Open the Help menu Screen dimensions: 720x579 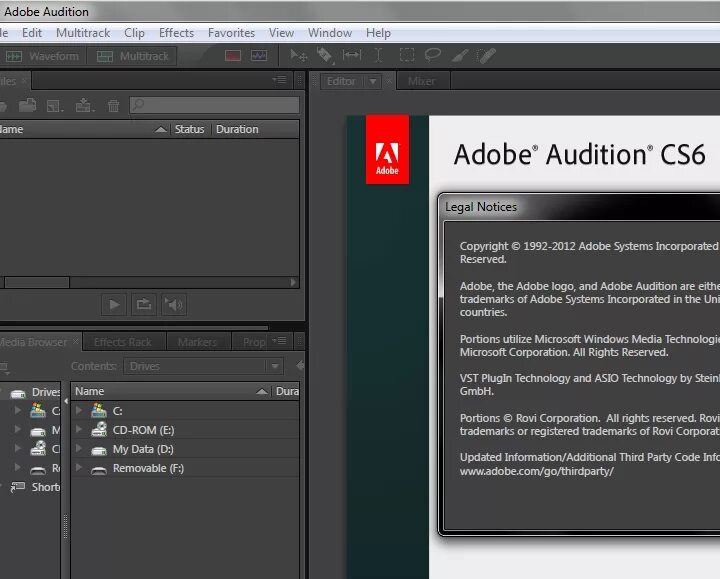point(378,33)
